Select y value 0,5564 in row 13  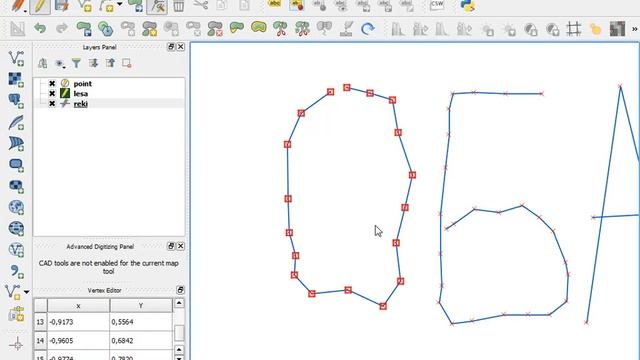pyautogui.click(x=141, y=322)
